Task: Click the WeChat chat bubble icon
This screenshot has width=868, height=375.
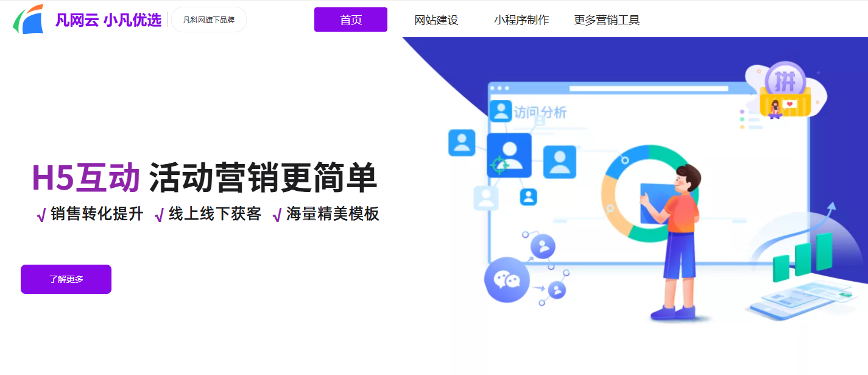Action: [x=507, y=280]
